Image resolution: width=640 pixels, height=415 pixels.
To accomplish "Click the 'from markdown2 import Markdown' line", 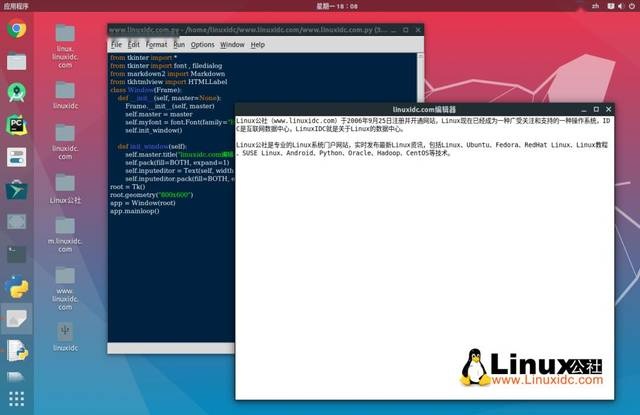I will pyautogui.click(x=167, y=73).
